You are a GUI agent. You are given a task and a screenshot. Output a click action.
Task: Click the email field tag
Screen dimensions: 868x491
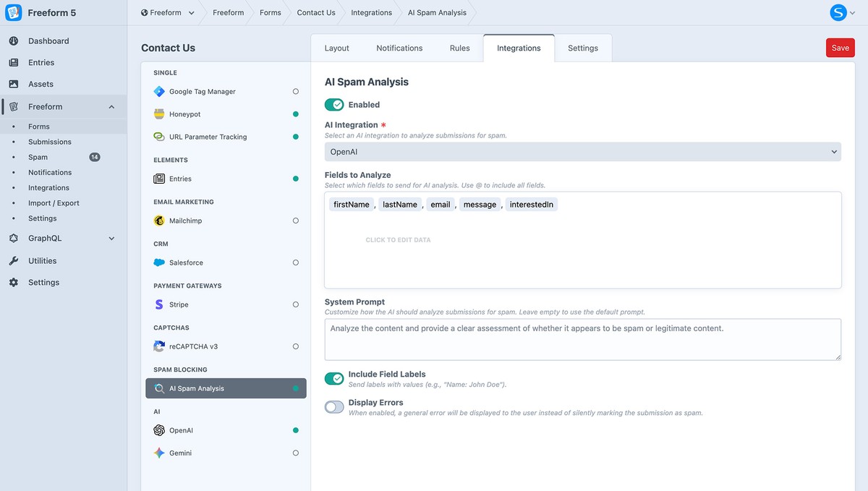pyautogui.click(x=441, y=205)
